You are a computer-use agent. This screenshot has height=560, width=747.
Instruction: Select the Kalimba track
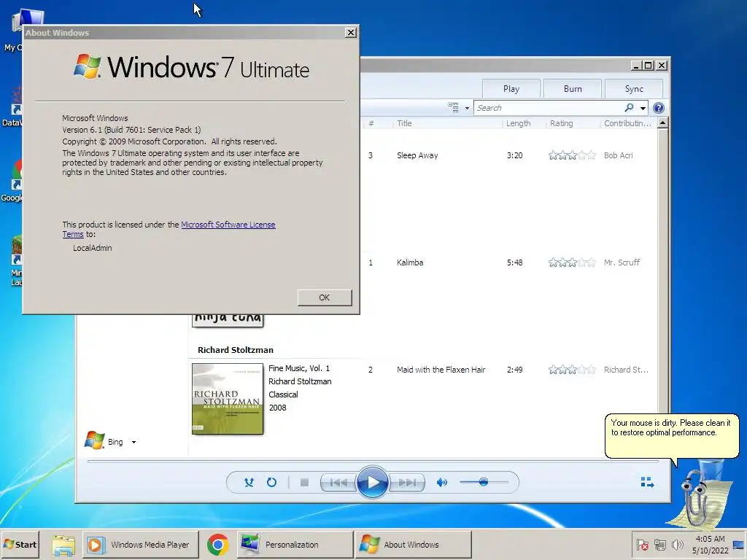coord(410,262)
